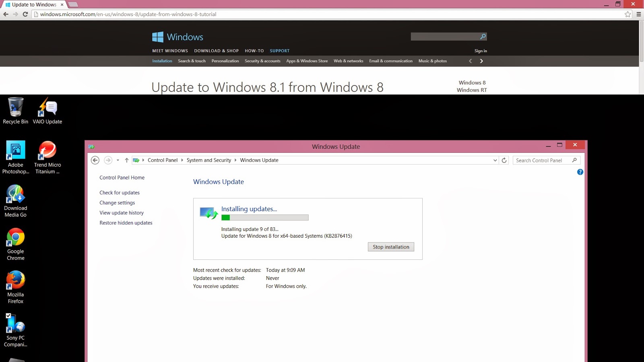Click the Stop installation button
This screenshot has height=362, width=644.
391,247
